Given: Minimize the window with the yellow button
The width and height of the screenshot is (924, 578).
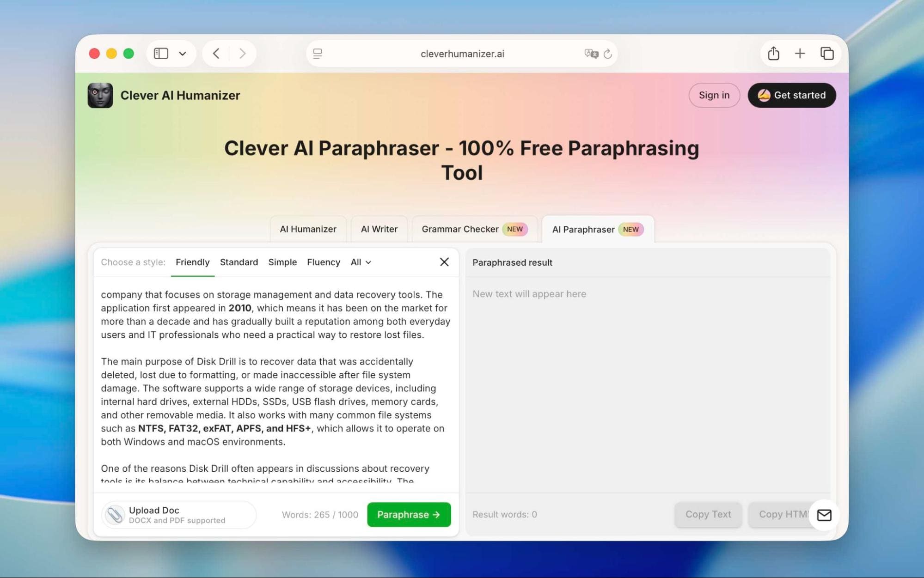Looking at the screenshot, I should click(111, 54).
